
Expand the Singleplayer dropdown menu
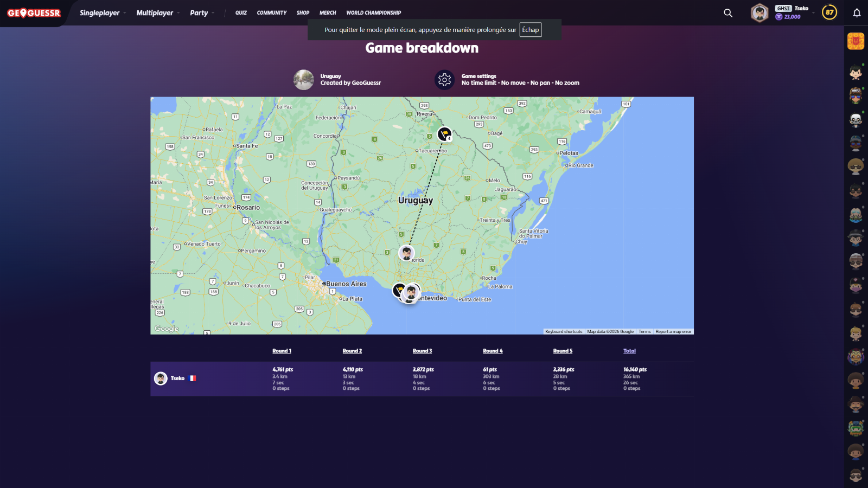[x=103, y=12]
